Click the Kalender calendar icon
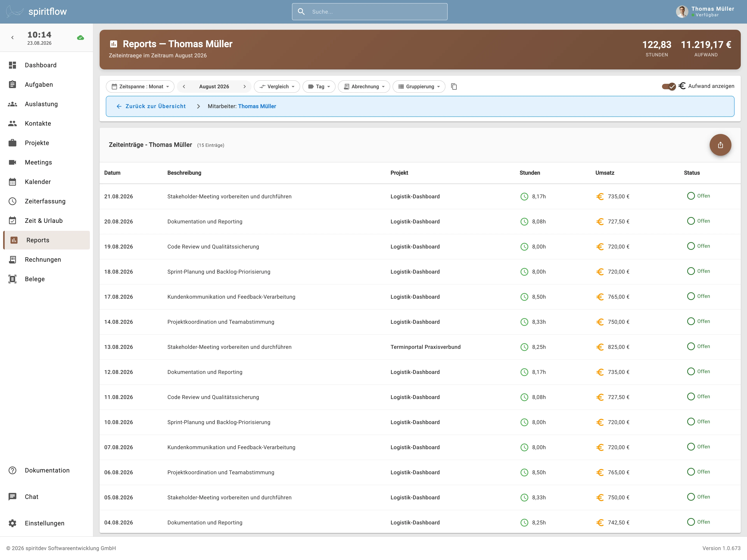 (12, 182)
